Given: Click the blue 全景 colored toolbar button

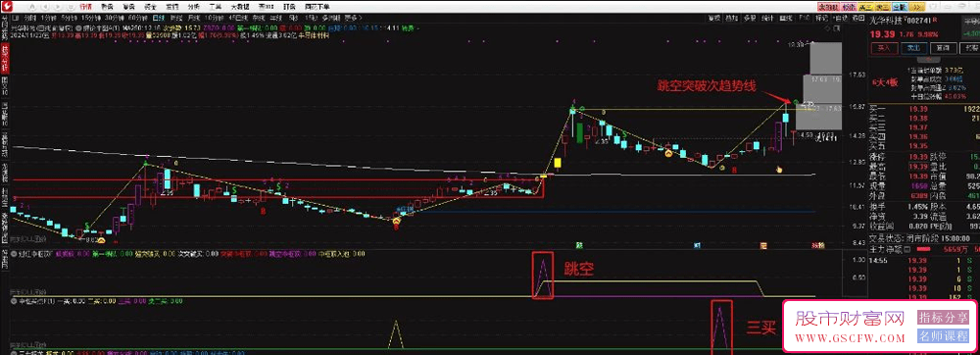Looking at the screenshot, I should (900, 7).
